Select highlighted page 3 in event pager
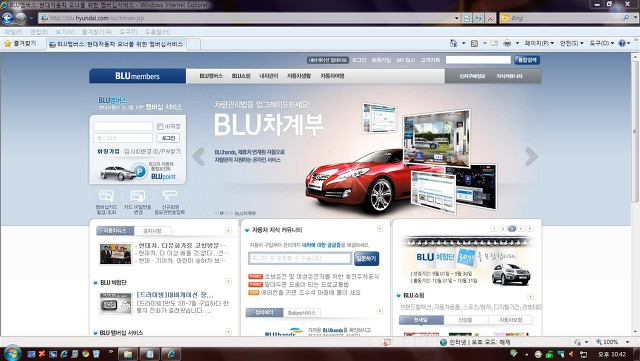 [512, 229]
